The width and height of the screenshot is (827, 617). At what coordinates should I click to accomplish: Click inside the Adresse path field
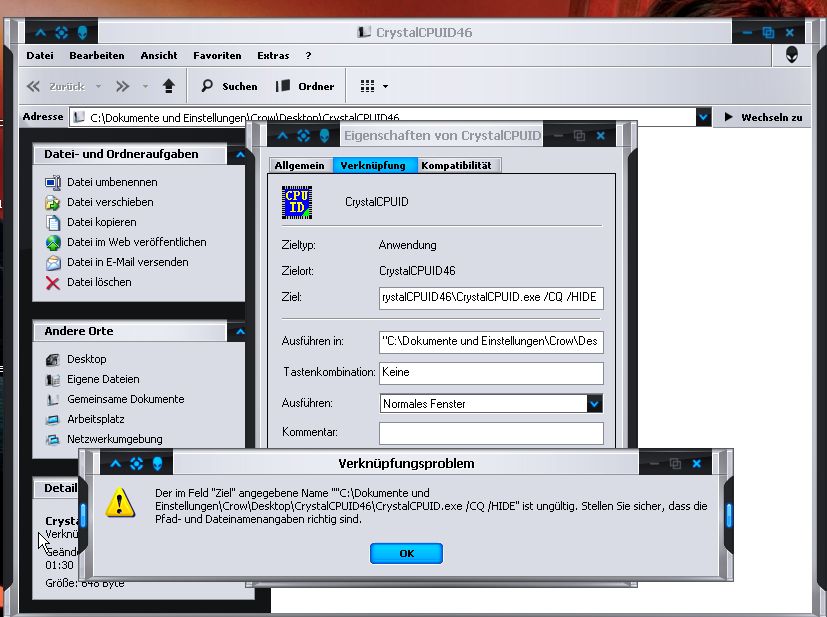[x=382, y=117]
